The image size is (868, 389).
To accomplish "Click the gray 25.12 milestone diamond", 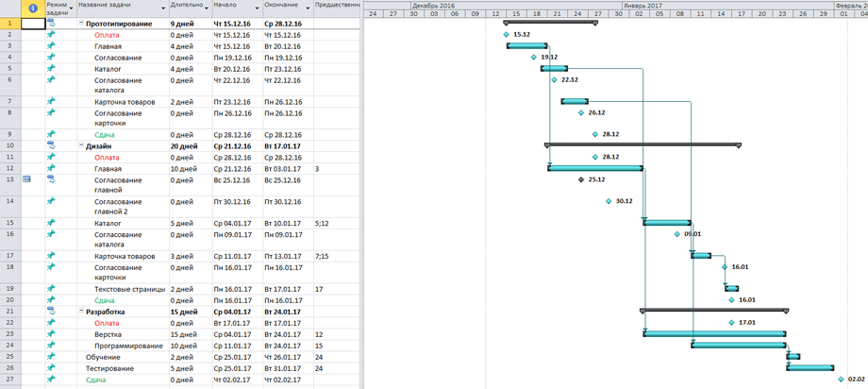I will point(580,179).
